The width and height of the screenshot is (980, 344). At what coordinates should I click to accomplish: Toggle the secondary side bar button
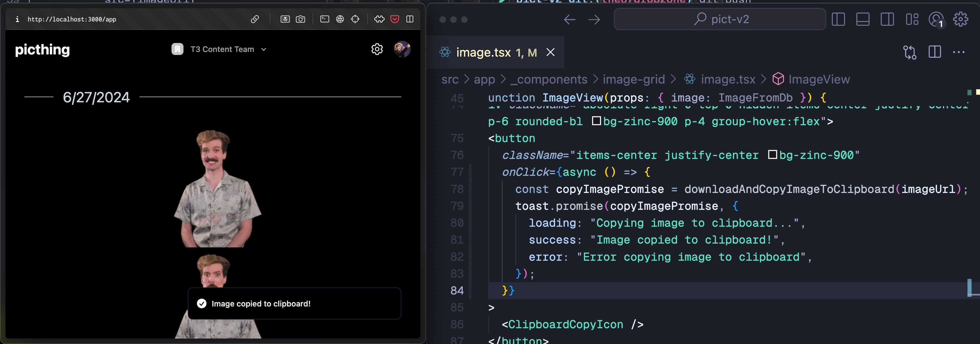[887, 19]
